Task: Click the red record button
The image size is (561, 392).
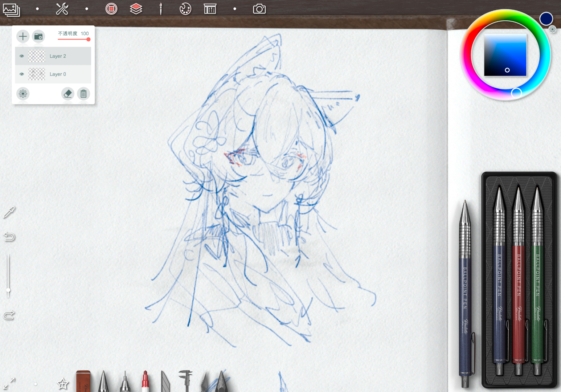Action: tap(111, 9)
